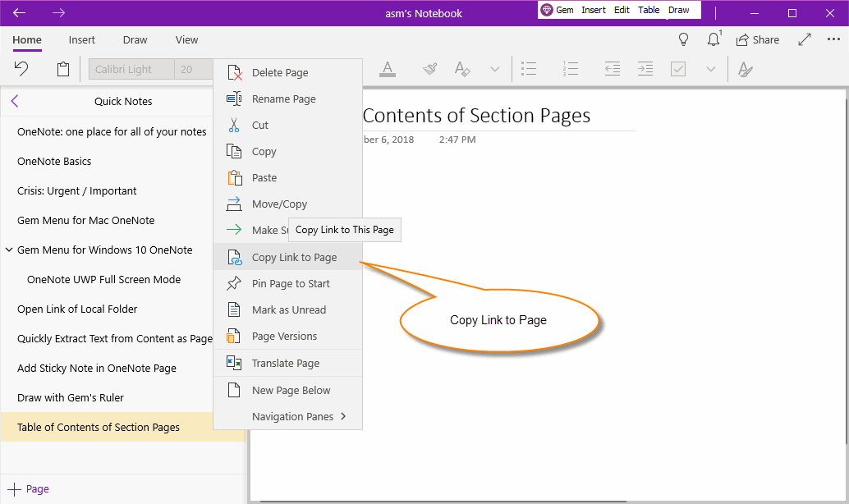Open the Gem add-in Edit menu
The height and width of the screenshot is (504, 849).
pos(622,10)
